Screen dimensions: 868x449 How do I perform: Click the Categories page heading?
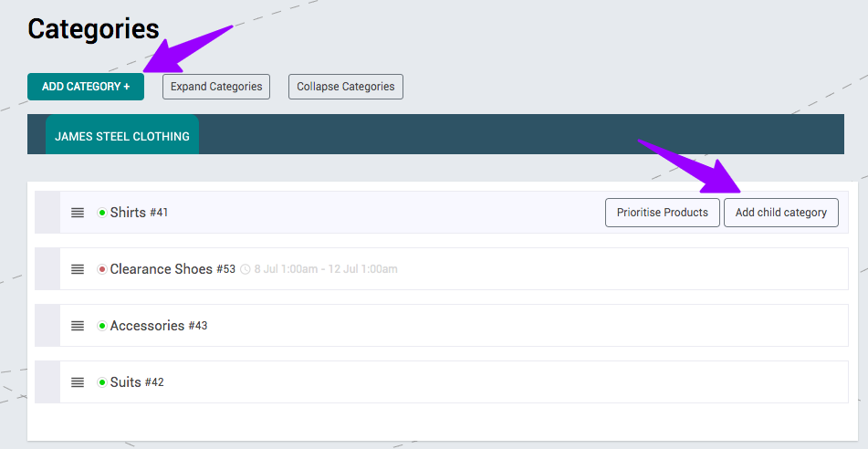point(93,29)
